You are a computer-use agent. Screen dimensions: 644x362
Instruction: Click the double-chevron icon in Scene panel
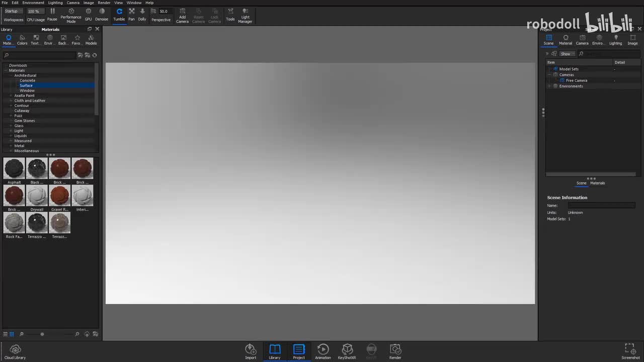pyautogui.click(x=547, y=54)
